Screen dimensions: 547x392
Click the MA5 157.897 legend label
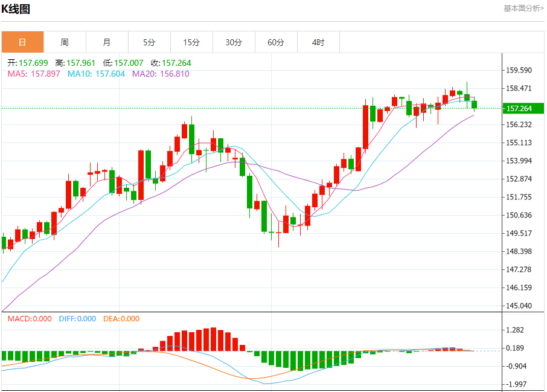(34, 74)
